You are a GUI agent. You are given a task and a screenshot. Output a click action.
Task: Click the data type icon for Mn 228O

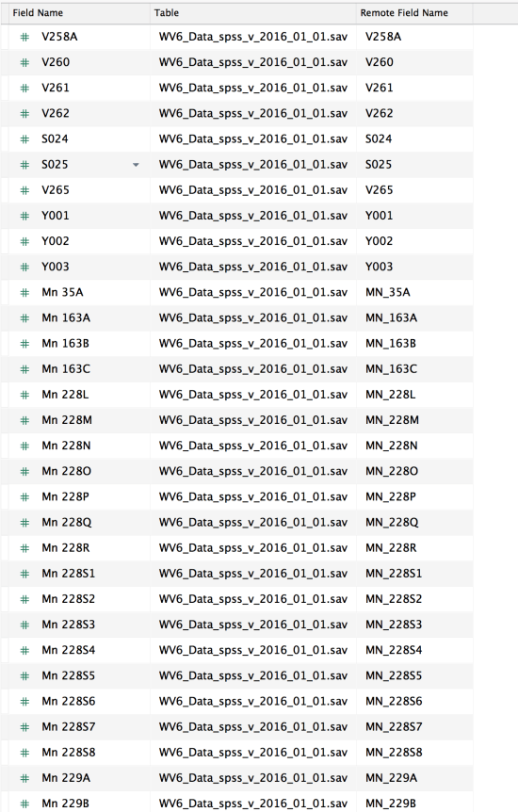(24, 472)
